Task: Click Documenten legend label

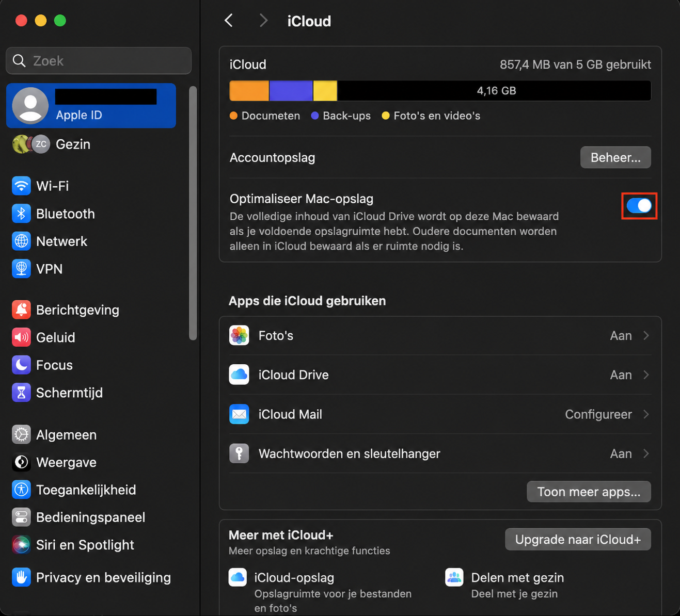Action: point(271,116)
